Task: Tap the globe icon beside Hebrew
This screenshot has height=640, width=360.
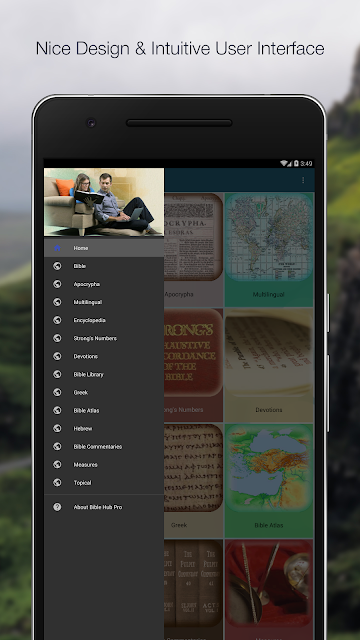Action: 57,428
